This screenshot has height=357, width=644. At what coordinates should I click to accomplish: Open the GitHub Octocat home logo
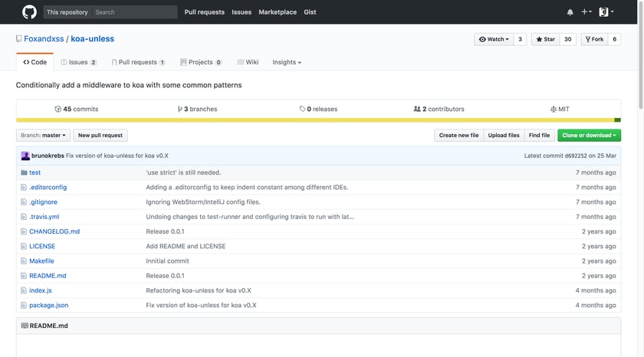coord(29,12)
